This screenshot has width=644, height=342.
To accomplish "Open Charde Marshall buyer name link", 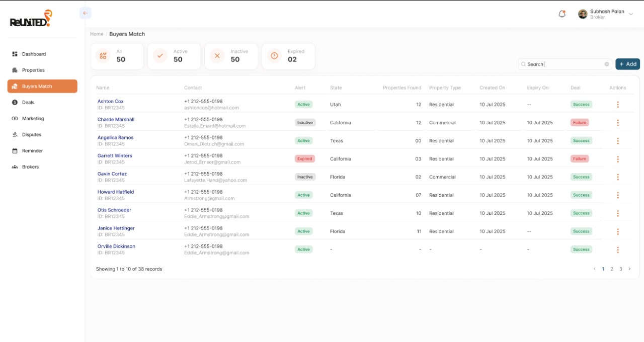I will point(116,120).
